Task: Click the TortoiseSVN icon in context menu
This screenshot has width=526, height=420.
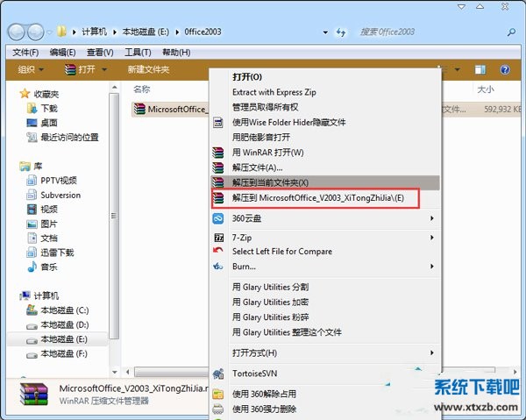Action: [219, 373]
